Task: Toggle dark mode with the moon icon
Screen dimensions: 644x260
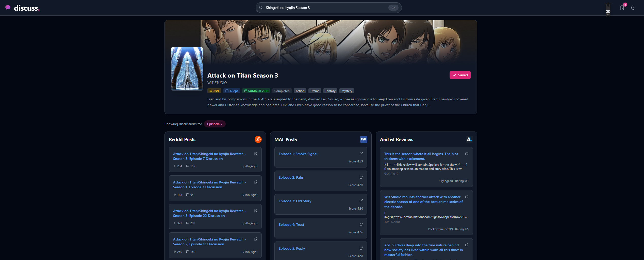Action: tap(633, 8)
